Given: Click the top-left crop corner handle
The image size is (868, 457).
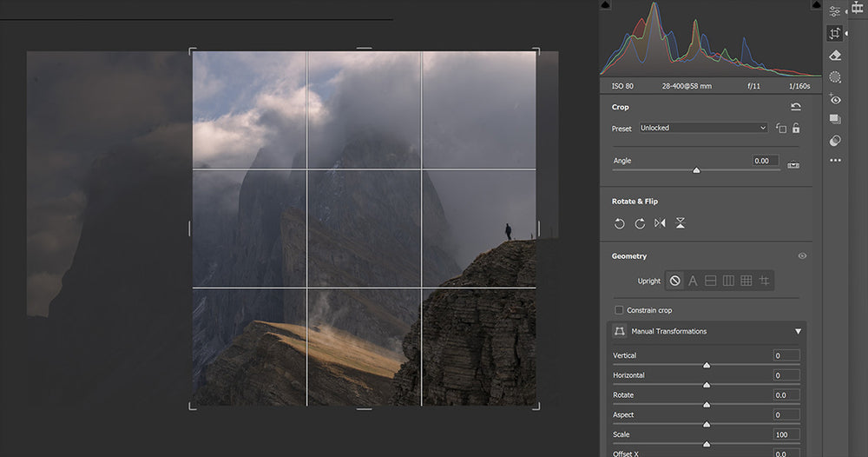Looking at the screenshot, I should (192, 50).
